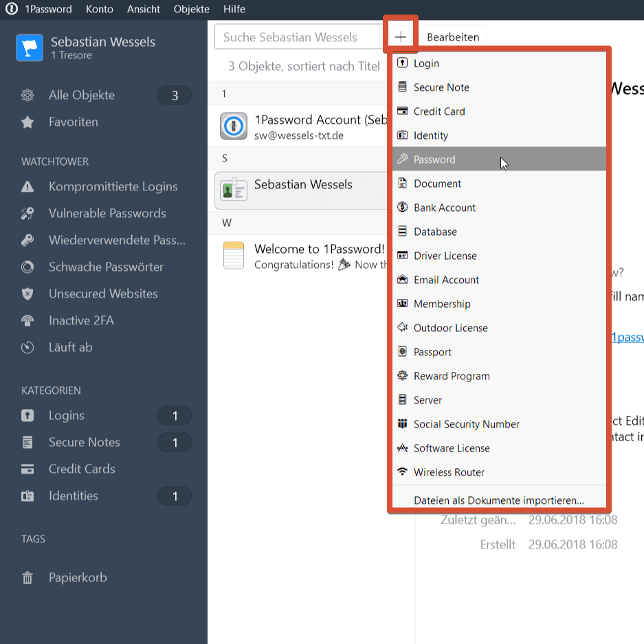Click the Document icon in dropdown

[403, 184]
